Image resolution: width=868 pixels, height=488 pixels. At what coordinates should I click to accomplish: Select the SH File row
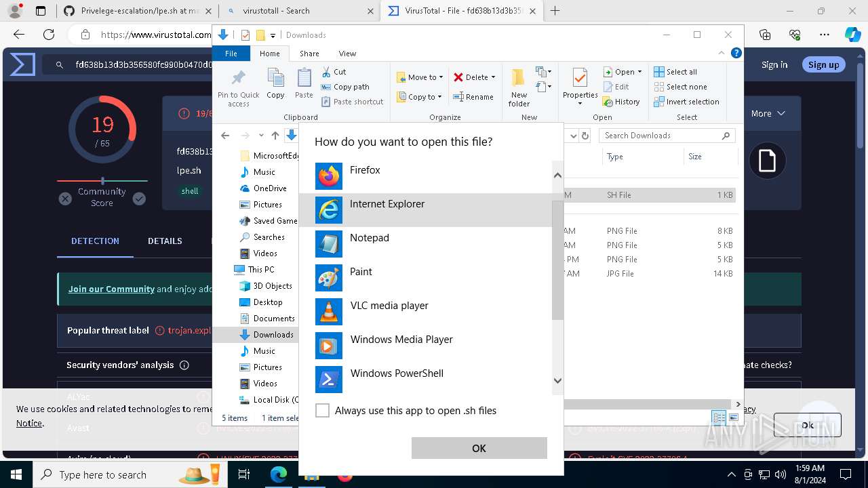(x=650, y=195)
